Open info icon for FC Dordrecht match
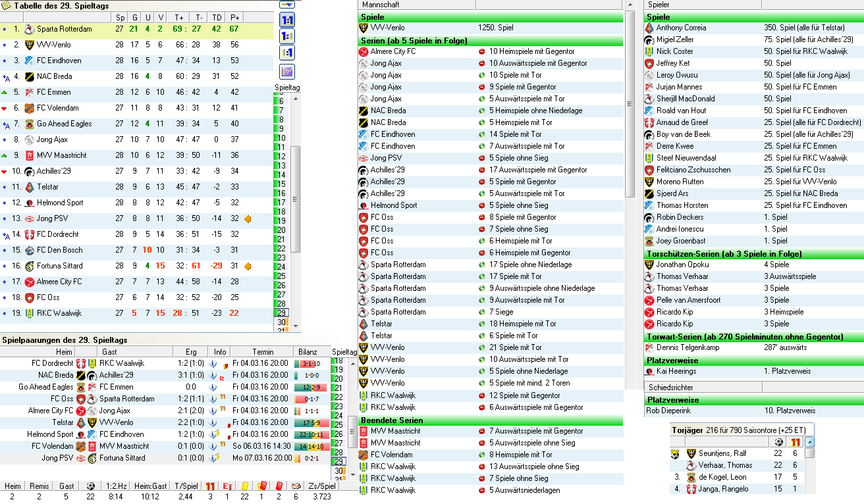864x504 pixels. pyautogui.click(x=213, y=363)
